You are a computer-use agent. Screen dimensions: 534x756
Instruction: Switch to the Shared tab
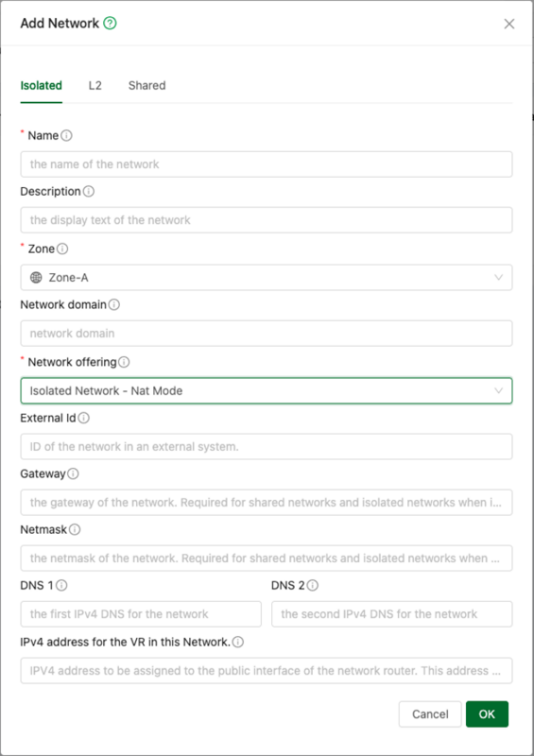pos(146,86)
